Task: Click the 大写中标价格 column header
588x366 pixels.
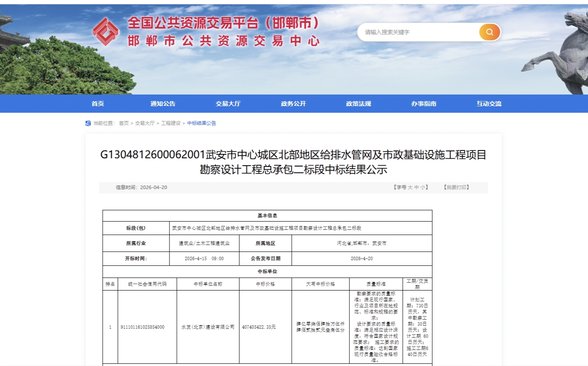Action: coord(320,284)
